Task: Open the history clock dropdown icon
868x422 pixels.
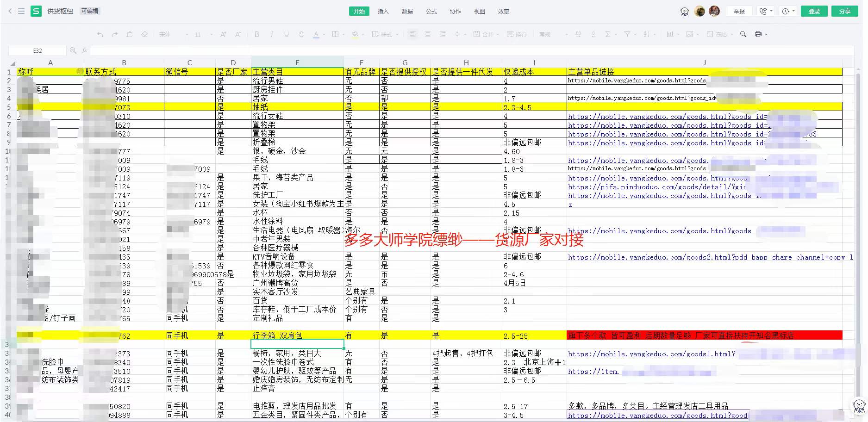Action: [x=788, y=11]
